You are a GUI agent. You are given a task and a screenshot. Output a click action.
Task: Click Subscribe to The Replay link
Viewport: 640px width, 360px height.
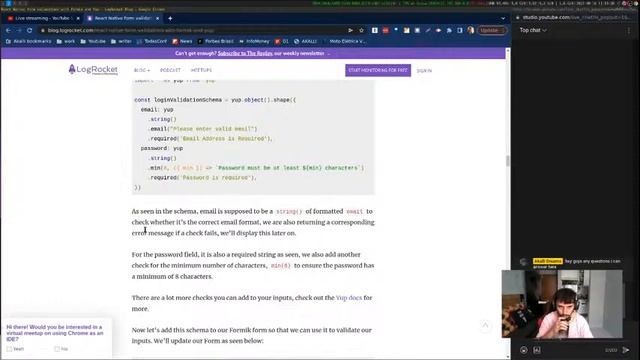coord(245,53)
